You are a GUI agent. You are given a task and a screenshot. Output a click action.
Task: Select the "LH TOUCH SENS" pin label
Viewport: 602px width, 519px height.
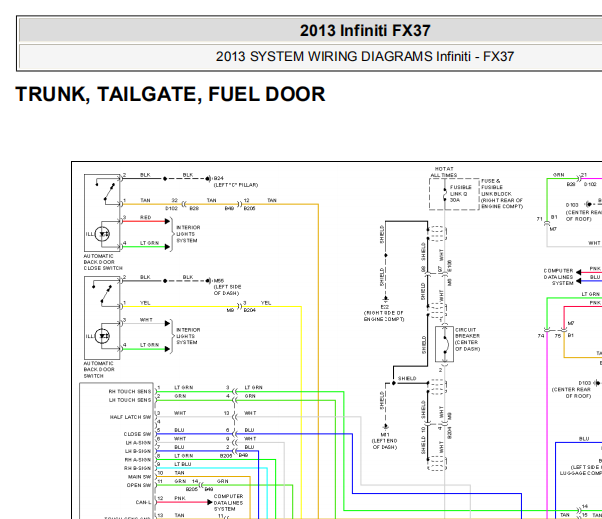coord(130,400)
